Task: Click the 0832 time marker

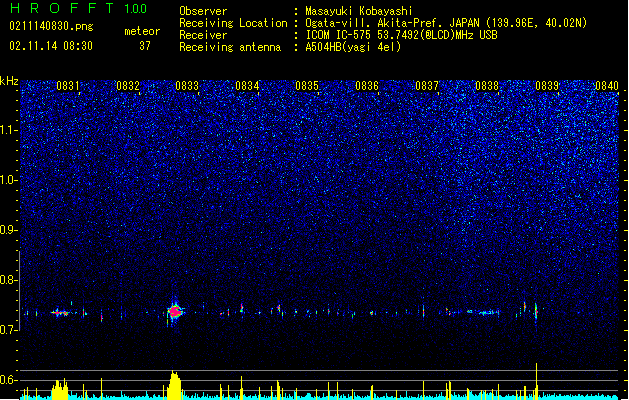Action: click(128, 86)
